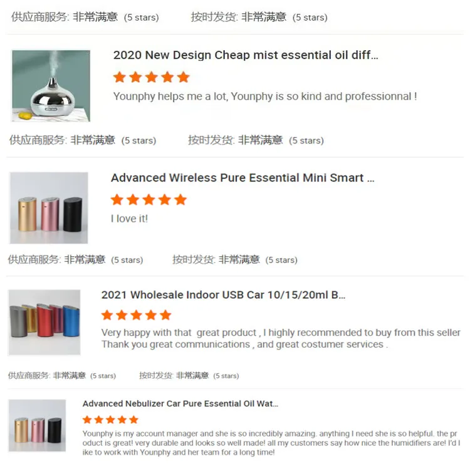Click star rating under 2021 Wholesale review

(x=136, y=315)
